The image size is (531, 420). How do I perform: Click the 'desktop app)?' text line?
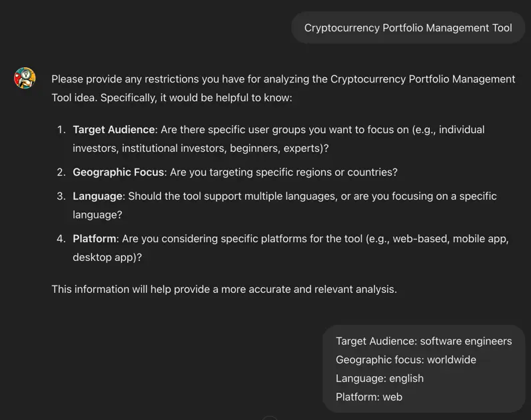[107, 258]
